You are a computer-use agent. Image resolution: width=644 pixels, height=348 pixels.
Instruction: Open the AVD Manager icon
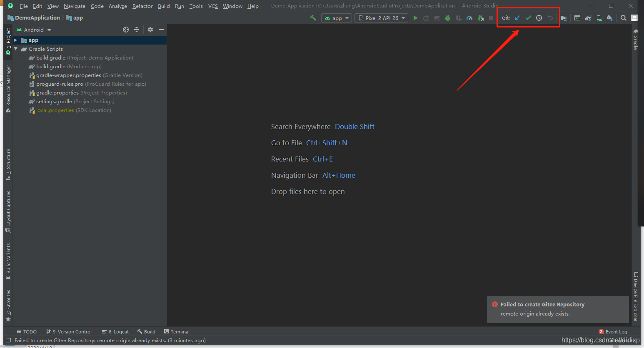(599, 18)
